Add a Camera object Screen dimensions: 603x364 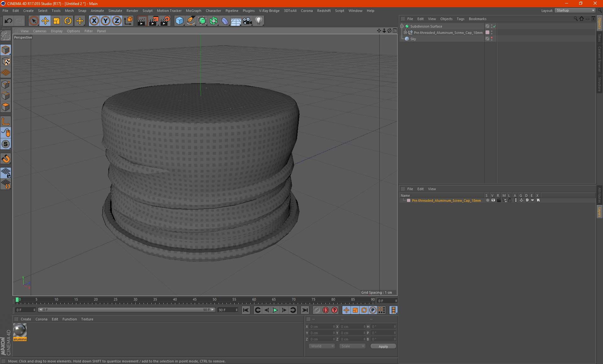(x=247, y=21)
